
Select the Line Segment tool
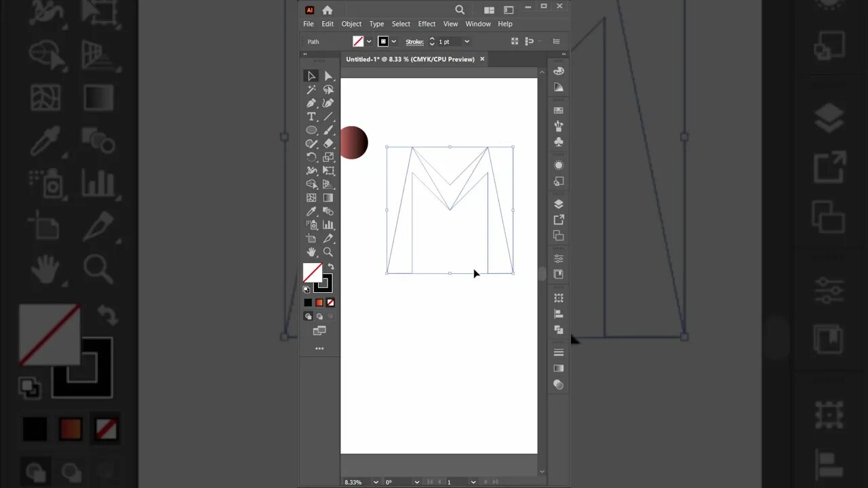(328, 117)
